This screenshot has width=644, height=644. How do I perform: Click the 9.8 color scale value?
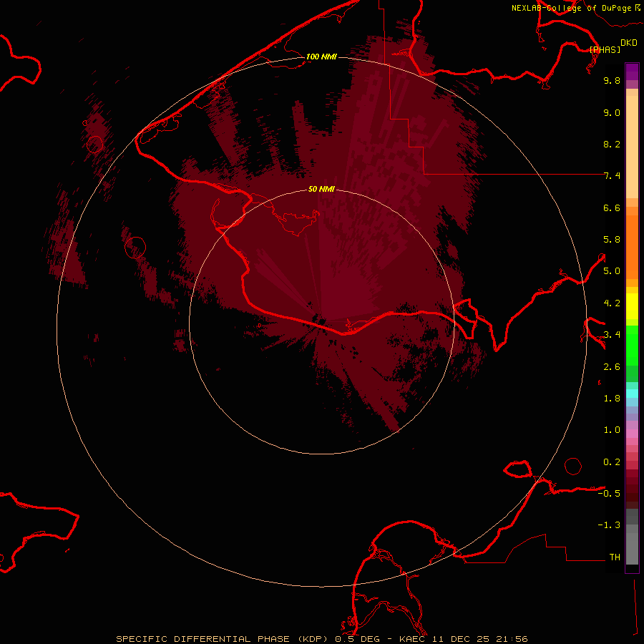(x=612, y=80)
